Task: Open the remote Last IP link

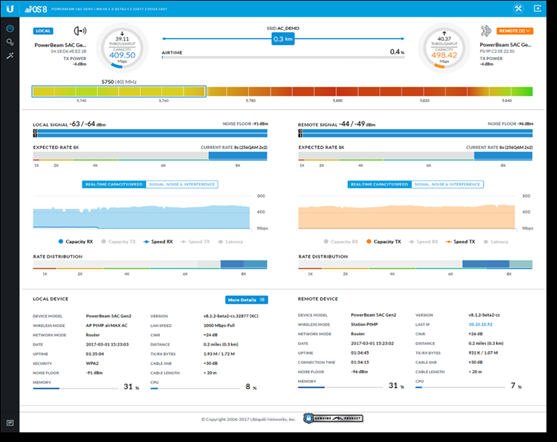Action: point(480,324)
